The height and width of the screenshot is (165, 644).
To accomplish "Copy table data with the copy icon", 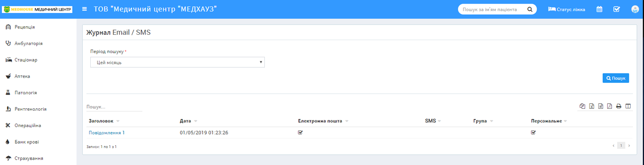I will [x=582, y=106].
